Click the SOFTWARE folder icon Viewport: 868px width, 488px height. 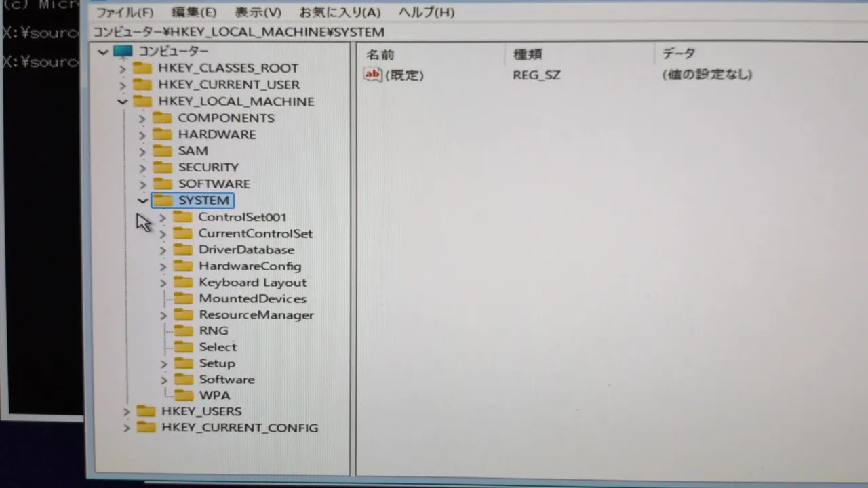[x=162, y=183]
